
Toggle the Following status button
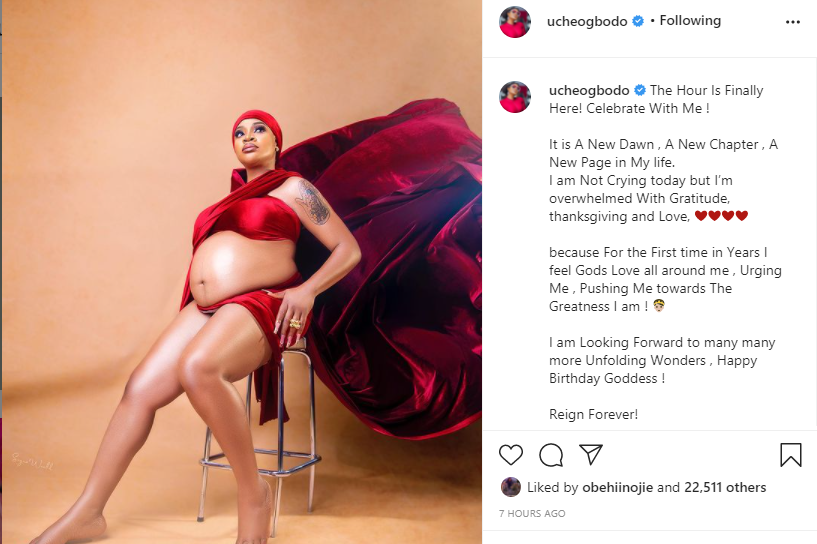click(690, 21)
